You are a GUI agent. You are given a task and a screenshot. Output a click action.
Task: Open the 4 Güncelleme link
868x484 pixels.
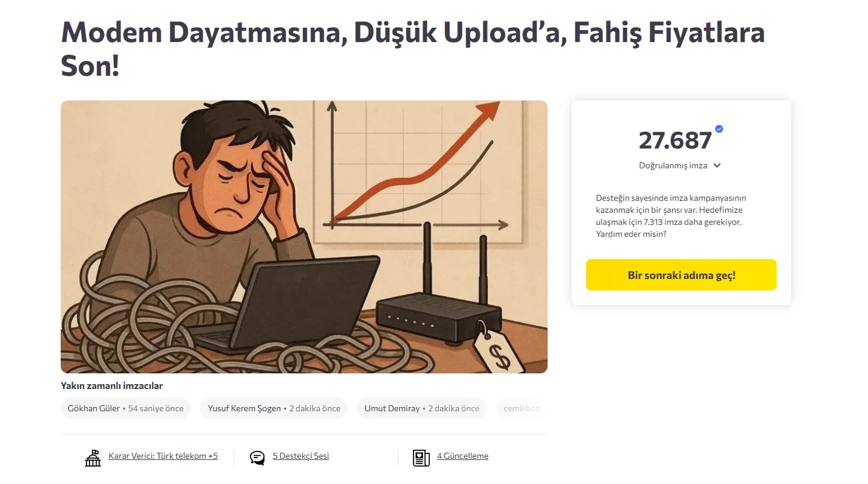coord(462,456)
